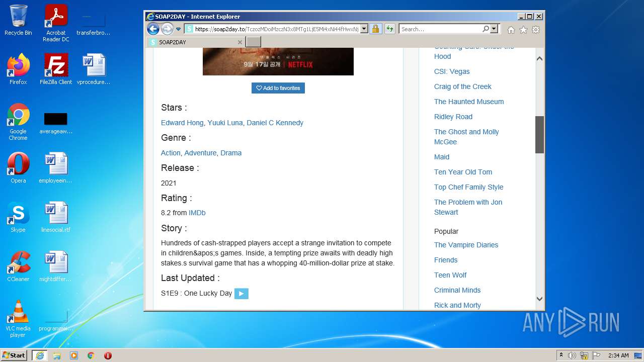Open The Vampire Diaries link

(466, 245)
